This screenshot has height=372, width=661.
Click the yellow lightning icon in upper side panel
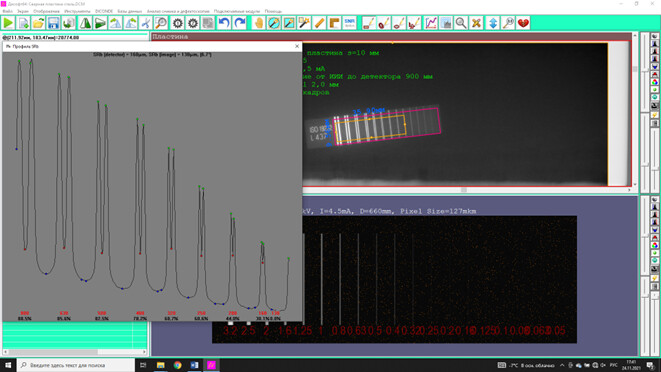click(655, 115)
